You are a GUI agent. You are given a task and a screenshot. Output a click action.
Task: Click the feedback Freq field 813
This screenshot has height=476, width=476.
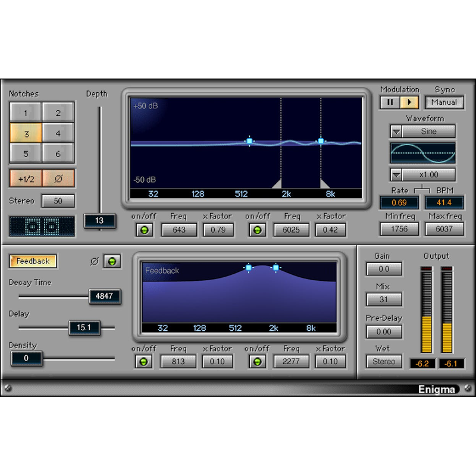click(x=178, y=362)
